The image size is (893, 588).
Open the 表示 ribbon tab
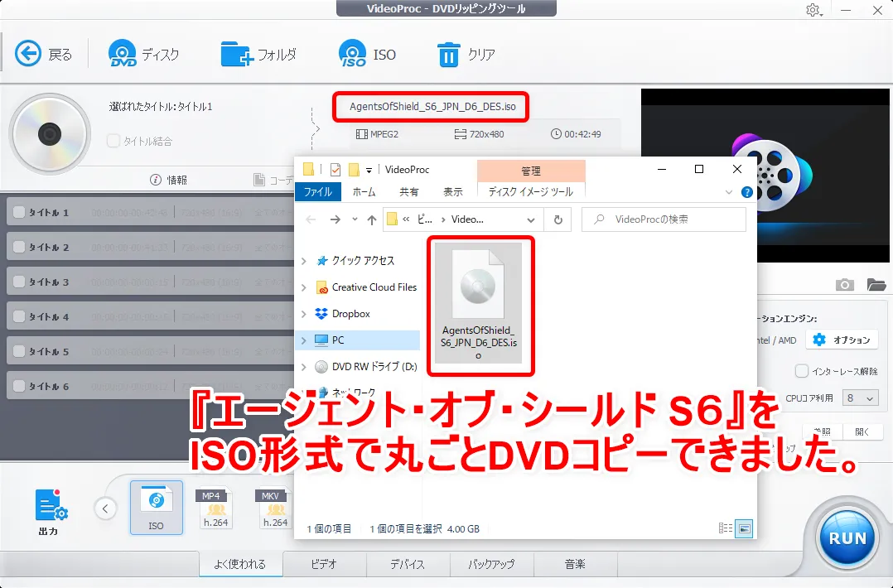pyautogui.click(x=453, y=192)
